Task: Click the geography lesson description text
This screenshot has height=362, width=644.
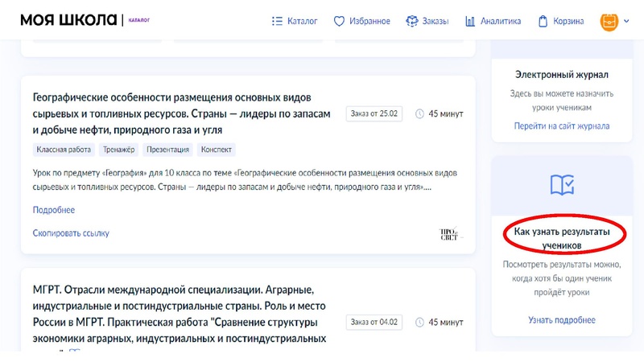Action: pos(245,179)
